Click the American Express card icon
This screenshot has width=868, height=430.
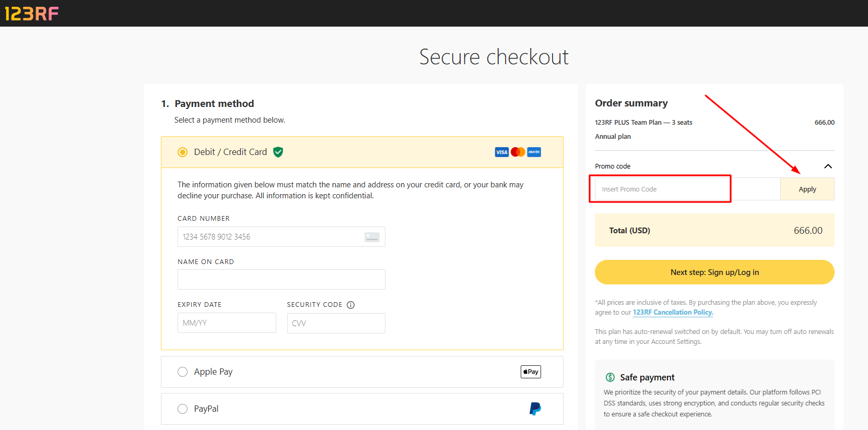click(x=534, y=152)
